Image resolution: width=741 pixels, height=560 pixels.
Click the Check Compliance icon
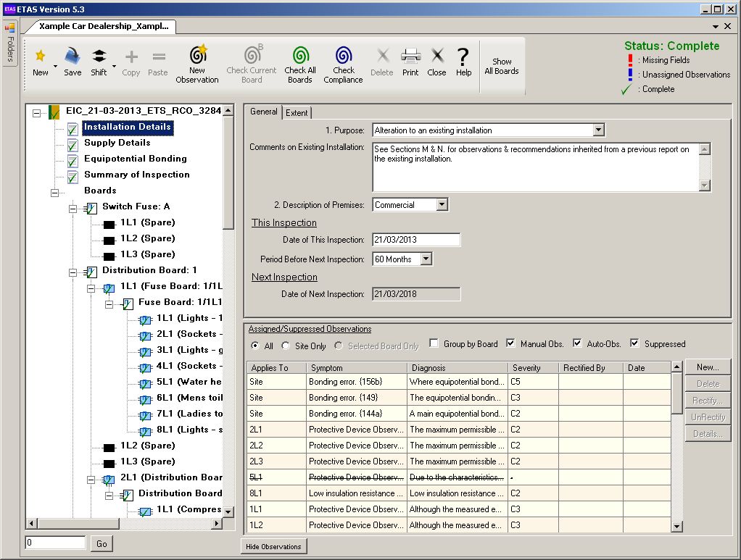[344, 55]
